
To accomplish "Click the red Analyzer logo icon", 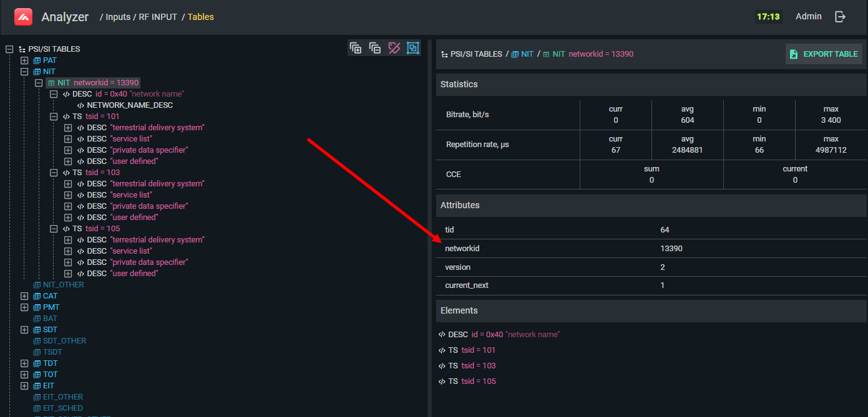I will pyautogui.click(x=24, y=17).
